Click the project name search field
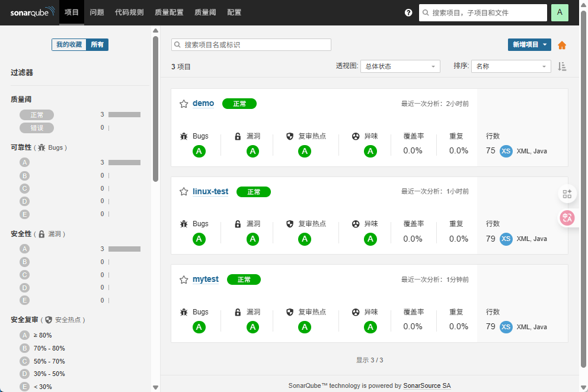588x392 pixels. coord(251,44)
